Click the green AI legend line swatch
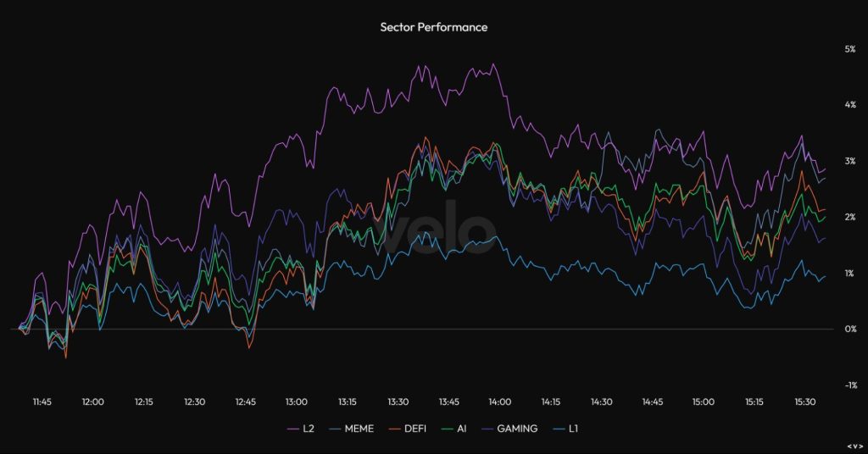Image resolution: width=868 pixels, height=454 pixels. (x=448, y=429)
